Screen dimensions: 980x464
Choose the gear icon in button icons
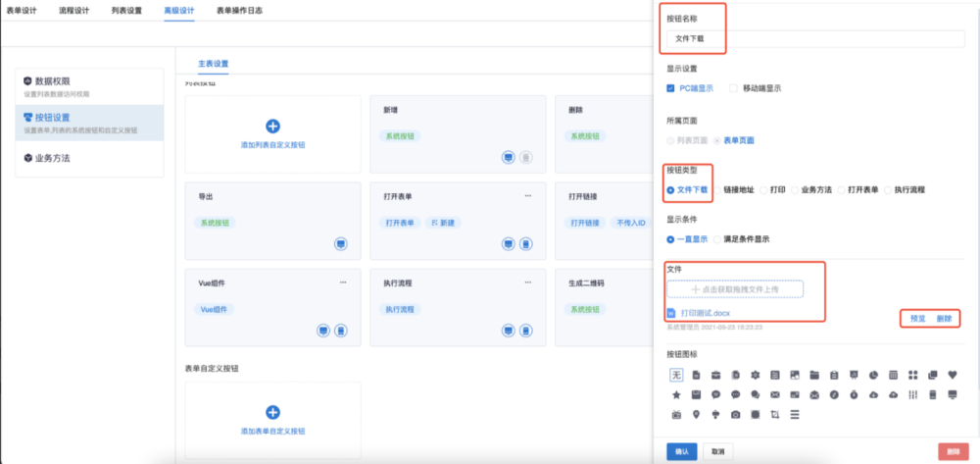[x=755, y=375]
